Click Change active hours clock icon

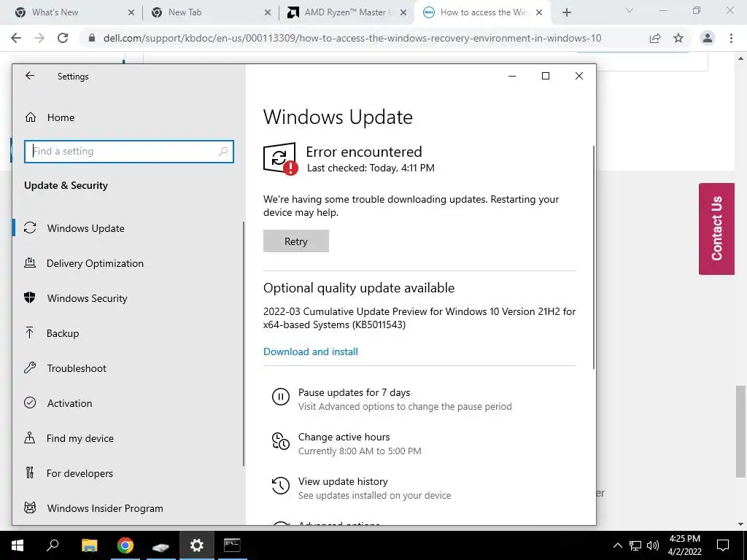(281, 441)
